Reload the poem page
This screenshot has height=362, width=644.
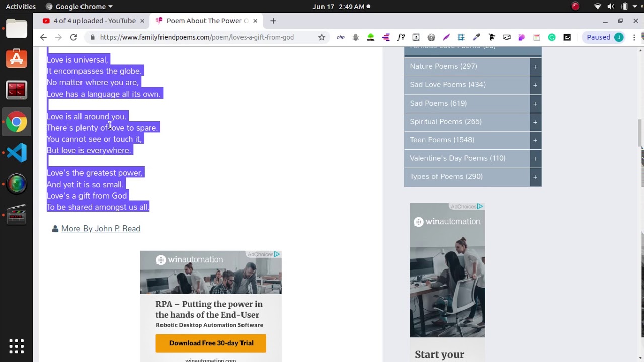[x=73, y=37]
